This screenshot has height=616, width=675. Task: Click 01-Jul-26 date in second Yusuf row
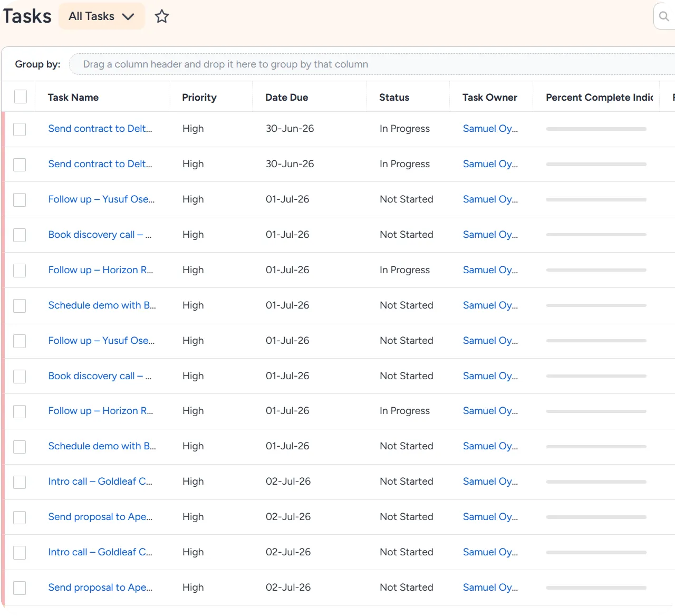click(x=287, y=341)
